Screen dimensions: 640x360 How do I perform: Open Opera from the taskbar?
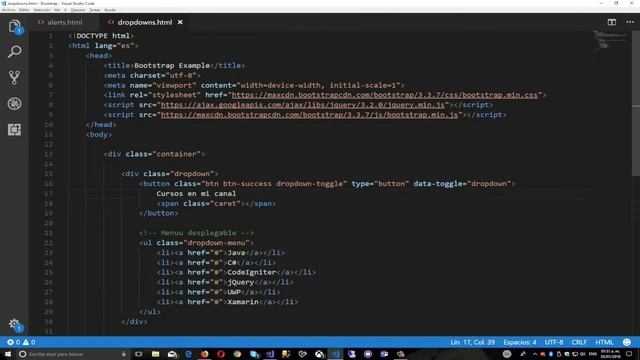[221, 354]
